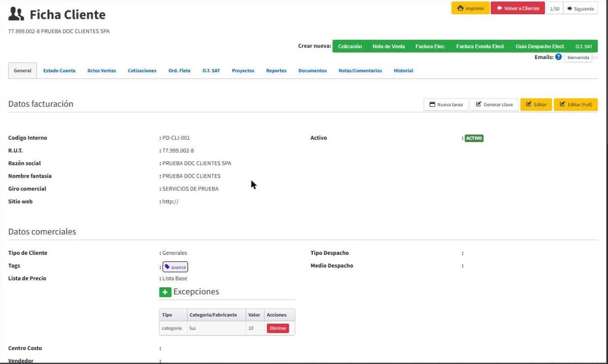
Task: Click the ACTIVO status badge
Action: coord(474,138)
